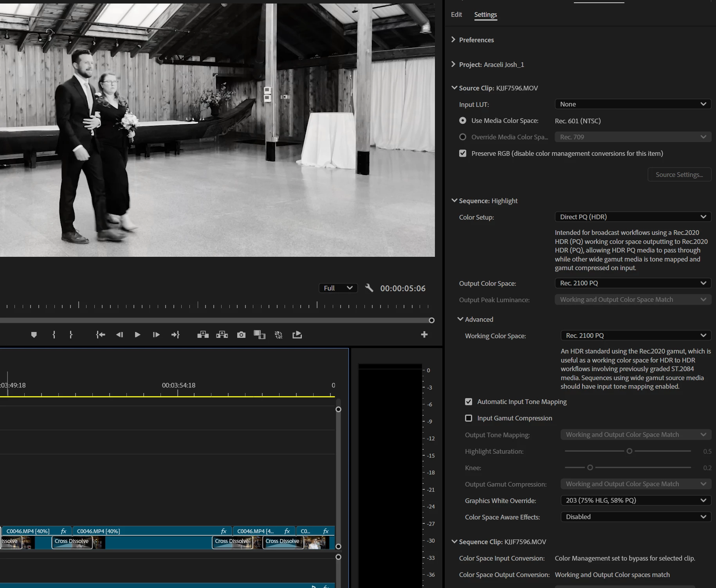This screenshot has height=588, width=716.
Task: Collapse the Advanced section
Action: pyautogui.click(x=460, y=319)
